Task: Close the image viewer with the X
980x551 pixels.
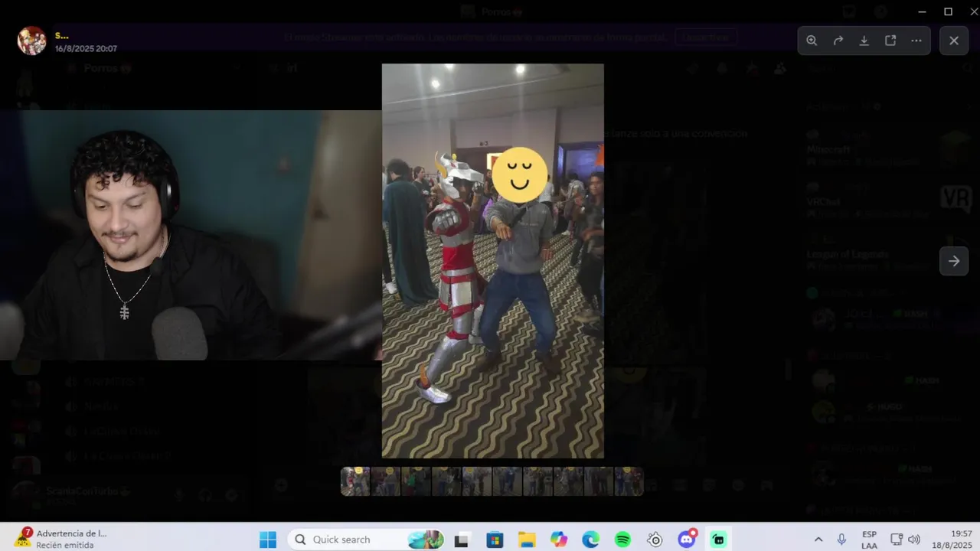Action: (x=954, y=41)
